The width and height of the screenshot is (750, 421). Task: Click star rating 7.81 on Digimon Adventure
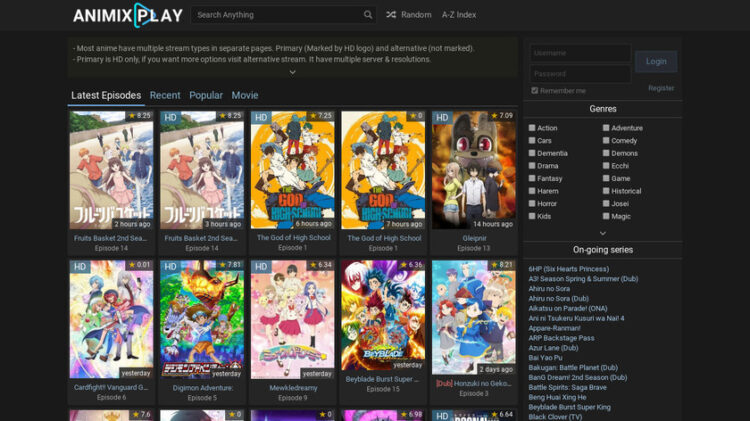click(x=230, y=265)
